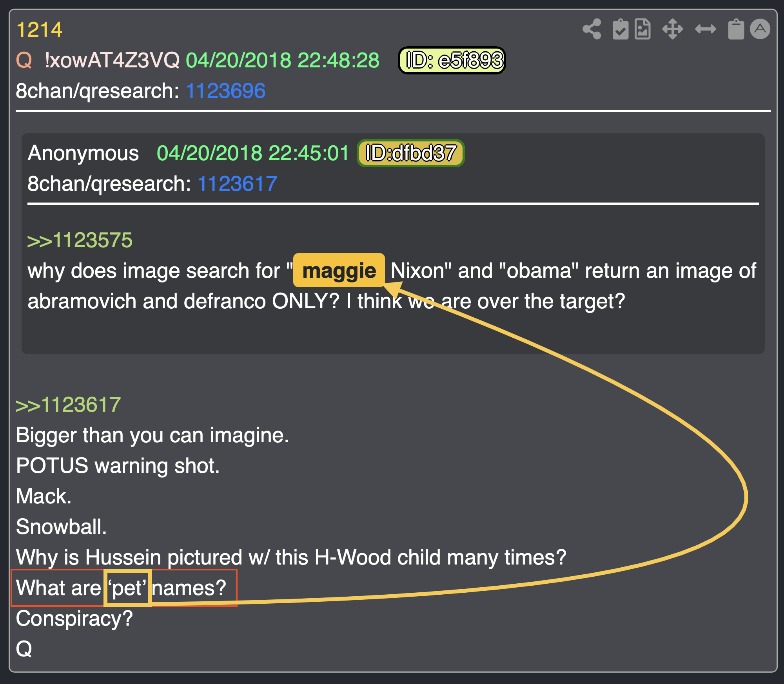
Task: Follow the >>1123575 reply reference
Action: coord(80,240)
